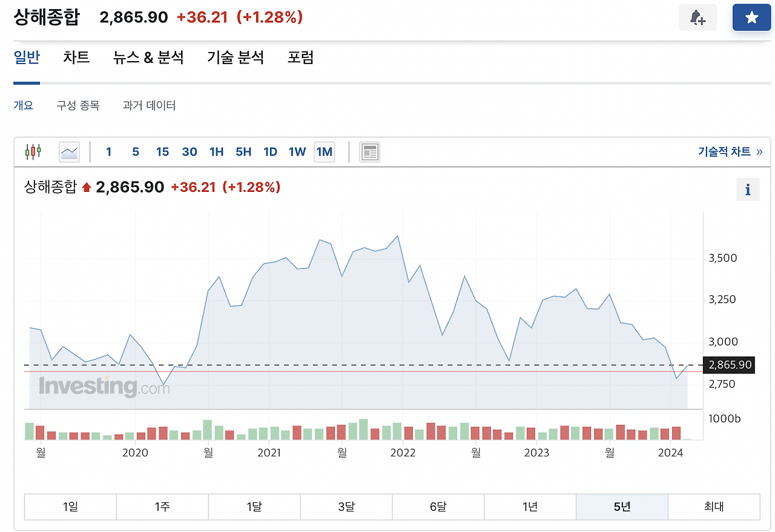The image size is (775, 532).
Task: Select the 1달 time range
Action: 254,507
